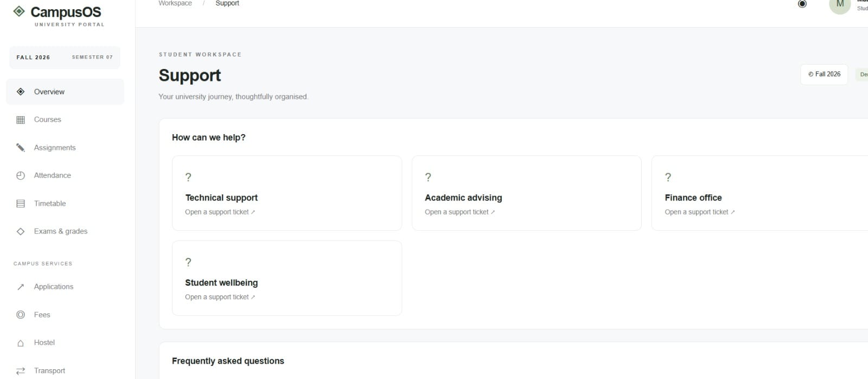868x379 pixels.
Task: Toggle the theme circle icon in top bar
Action: [x=802, y=4]
